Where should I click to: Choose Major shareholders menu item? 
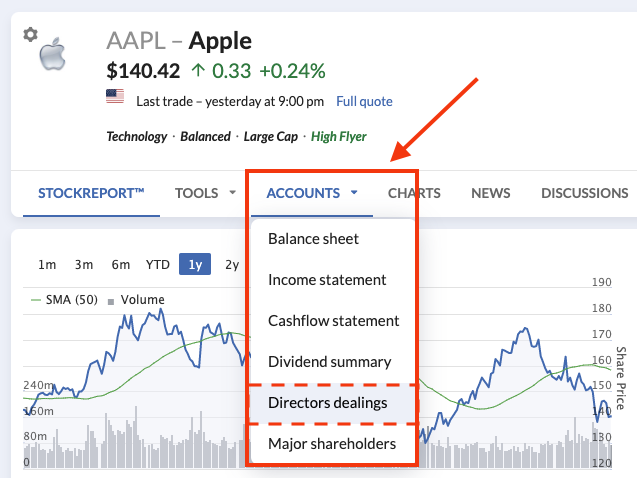(x=332, y=443)
